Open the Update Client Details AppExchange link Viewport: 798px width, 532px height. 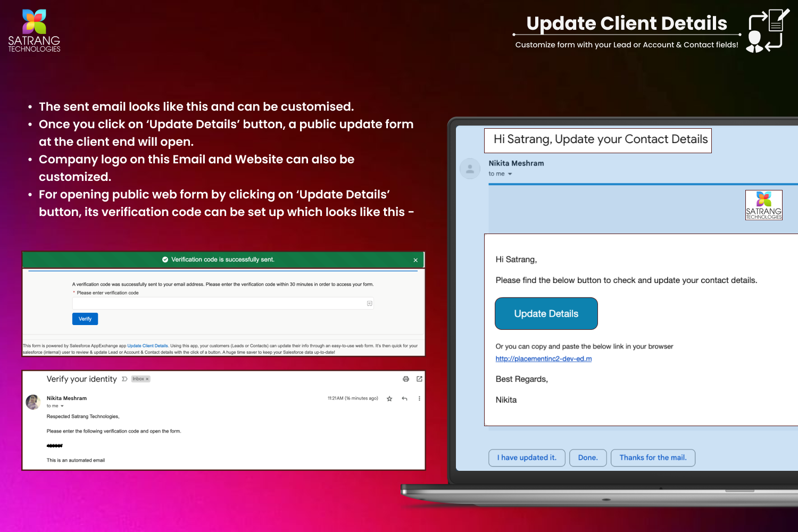(147, 346)
